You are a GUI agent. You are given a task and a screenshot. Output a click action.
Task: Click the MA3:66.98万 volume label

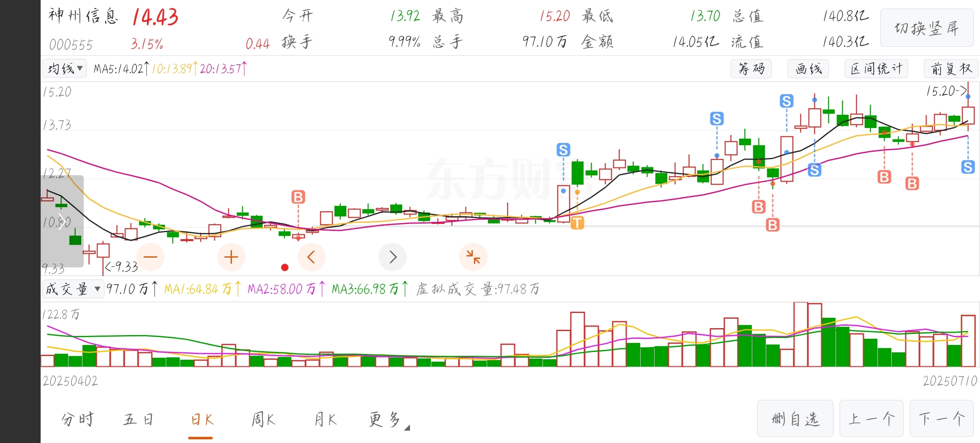(x=370, y=289)
